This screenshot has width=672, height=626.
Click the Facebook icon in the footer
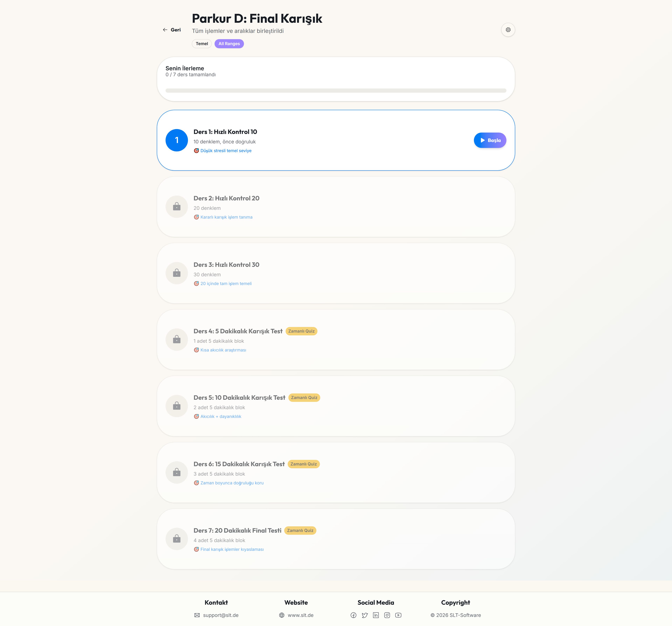point(353,615)
